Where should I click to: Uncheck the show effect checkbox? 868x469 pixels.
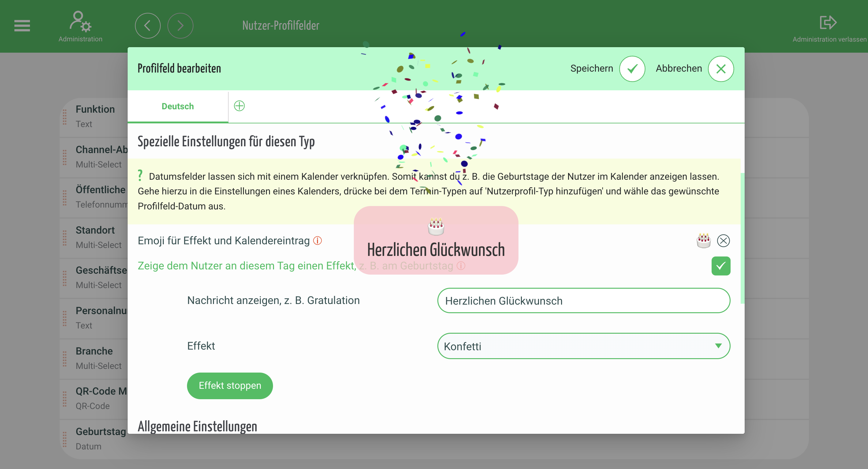pyautogui.click(x=720, y=266)
